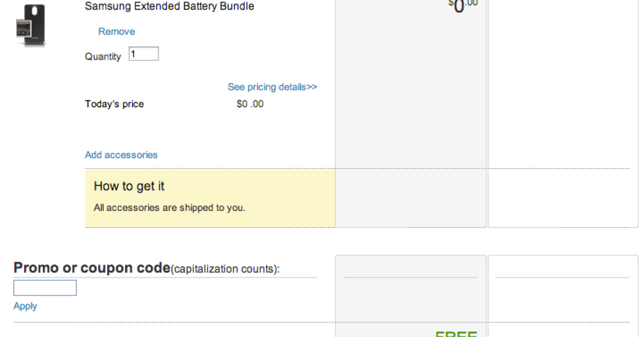Click the Samsung Extended Battery Bundle title
Screen dimensions: 644x337
(170, 6)
